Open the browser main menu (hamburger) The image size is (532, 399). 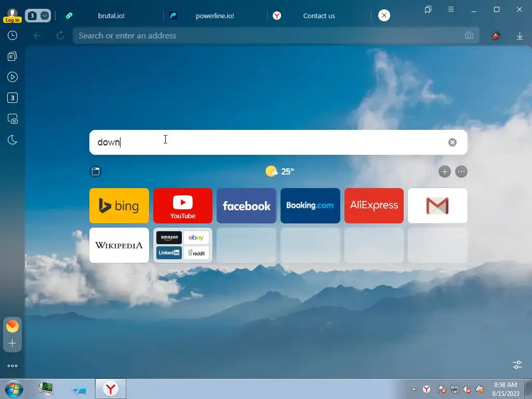[x=451, y=9]
